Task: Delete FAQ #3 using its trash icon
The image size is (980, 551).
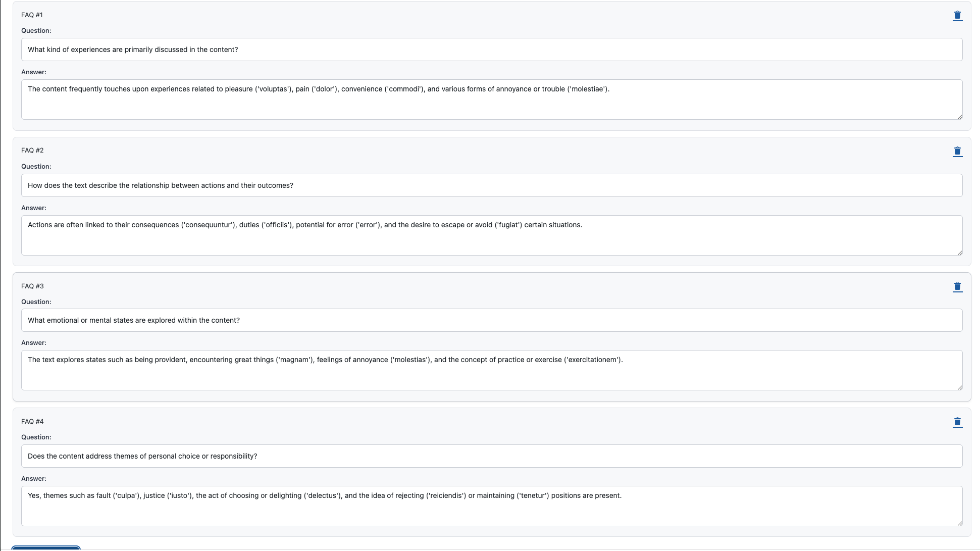Action: [x=958, y=286]
